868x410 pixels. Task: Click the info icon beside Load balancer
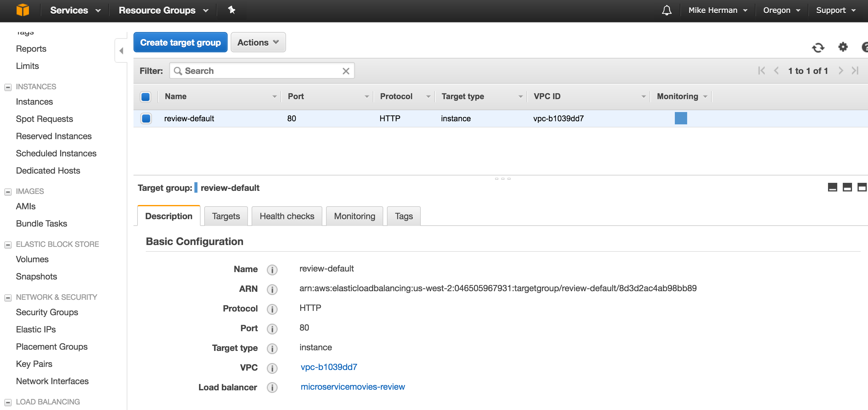(x=272, y=388)
